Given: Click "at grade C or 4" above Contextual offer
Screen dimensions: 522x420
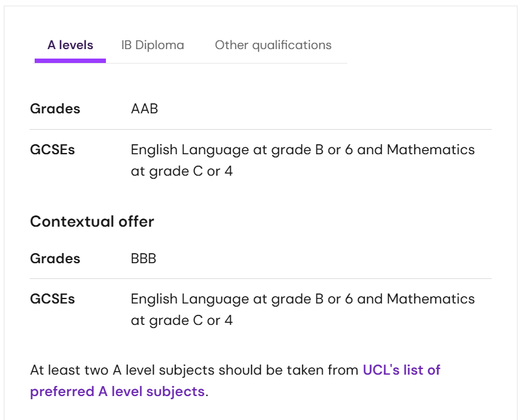Looking at the screenshot, I should (182, 172).
